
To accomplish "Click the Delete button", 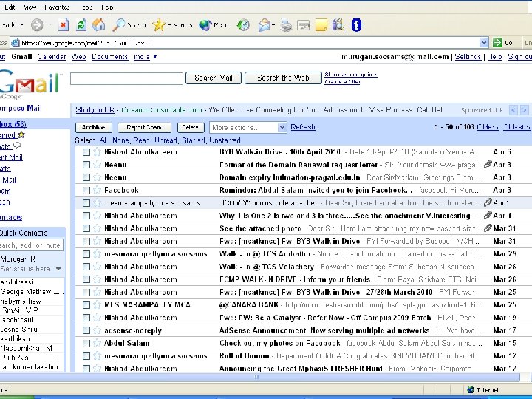I will click(191, 127).
